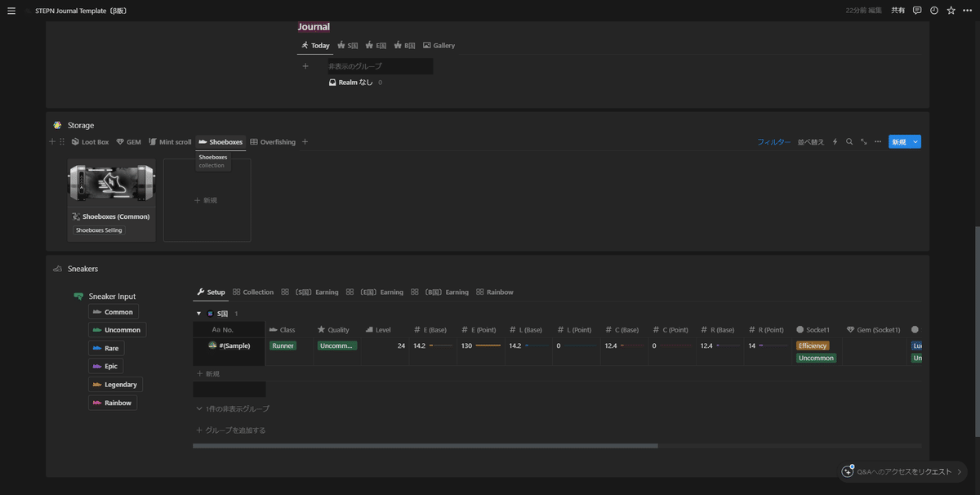Image resolution: width=980 pixels, height=495 pixels.
Task: Switch to Journal Today tab
Action: (315, 46)
